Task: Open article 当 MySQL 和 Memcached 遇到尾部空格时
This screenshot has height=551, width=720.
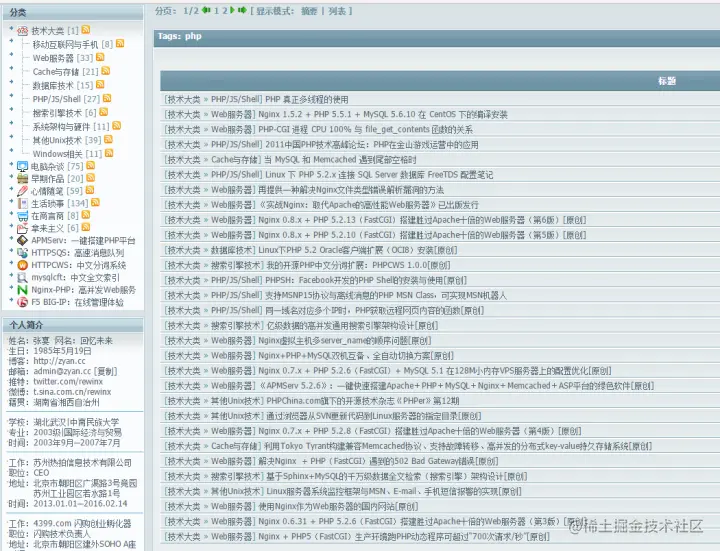Action: (x=340, y=160)
